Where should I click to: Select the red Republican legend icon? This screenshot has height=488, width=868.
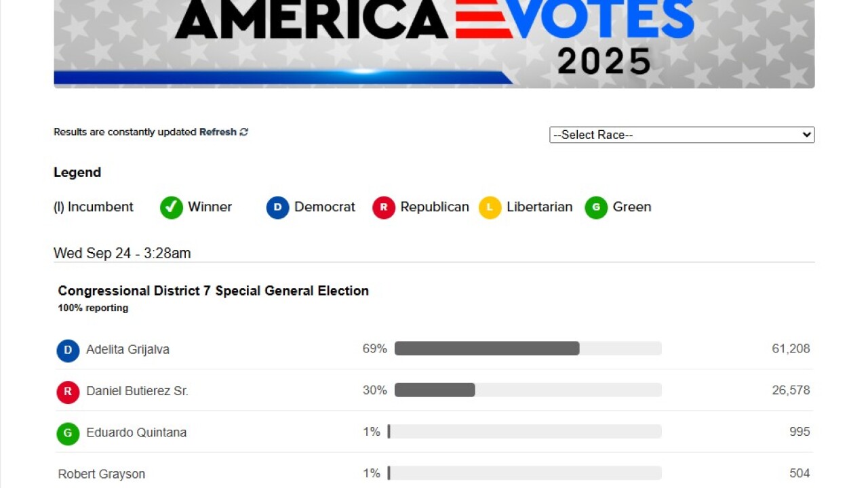coord(384,207)
